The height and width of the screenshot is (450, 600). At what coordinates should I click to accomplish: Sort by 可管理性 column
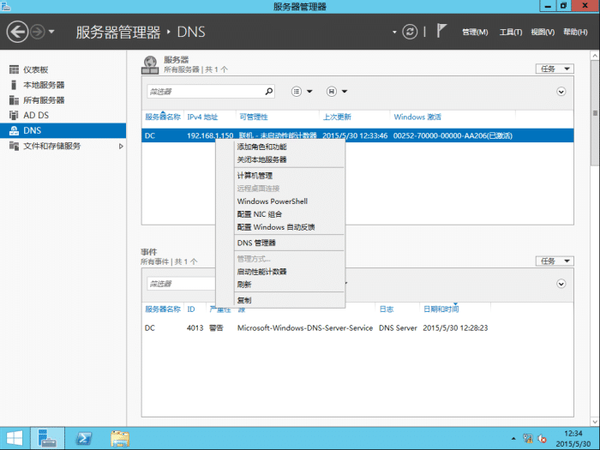[x=254, y=117]
